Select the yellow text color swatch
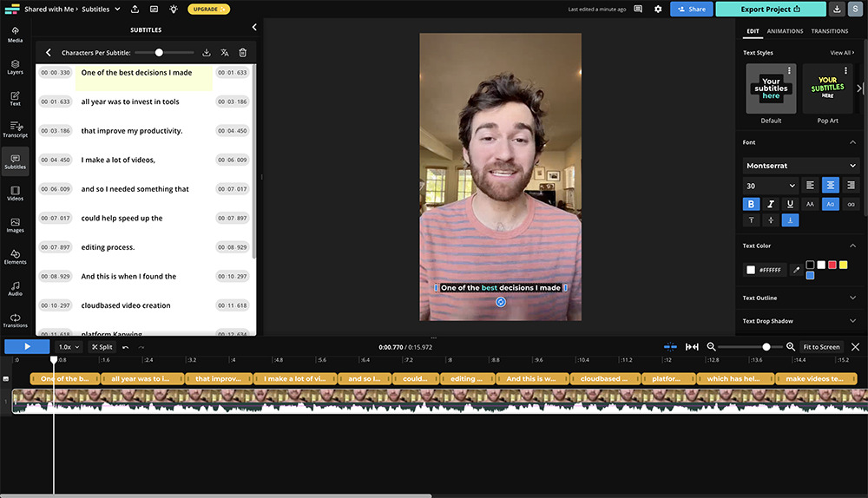Viewport: 868px width, 498px height. (843, 265)
